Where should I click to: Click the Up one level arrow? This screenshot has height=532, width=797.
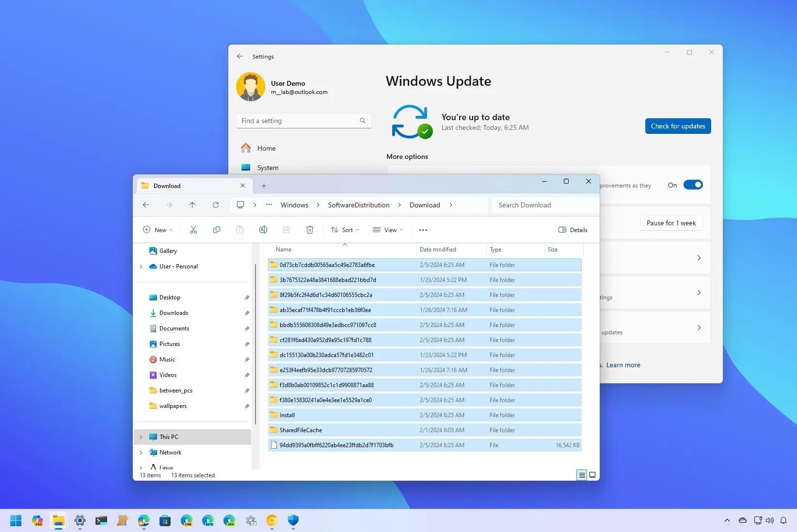[x=192, y=205]
